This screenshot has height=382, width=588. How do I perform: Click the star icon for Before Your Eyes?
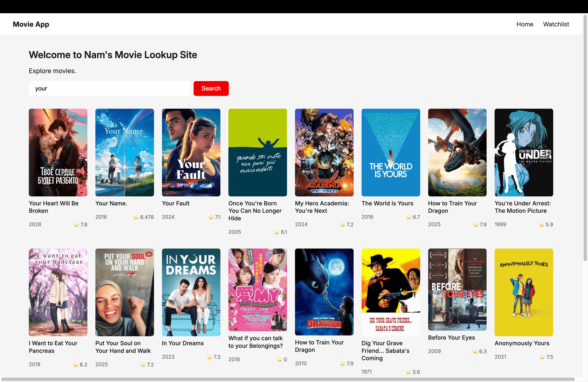475,351
